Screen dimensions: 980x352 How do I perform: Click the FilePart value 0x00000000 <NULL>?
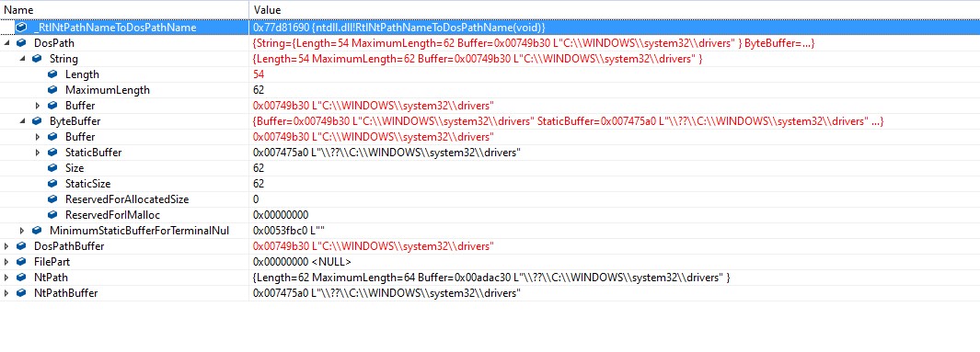tap(303, 262)
